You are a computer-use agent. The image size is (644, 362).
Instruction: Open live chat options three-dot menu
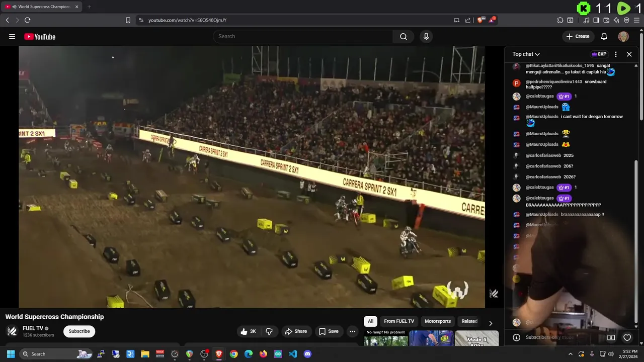[616, 54]
